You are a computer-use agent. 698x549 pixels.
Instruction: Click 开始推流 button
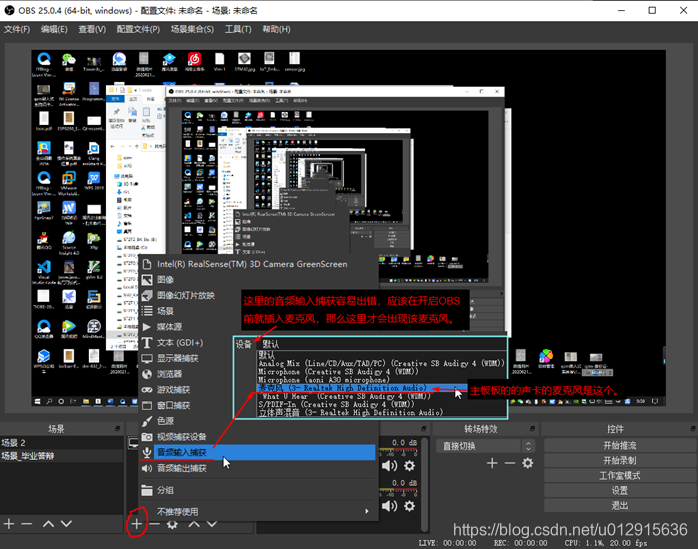pyautogui.click(x=620, y=445)
